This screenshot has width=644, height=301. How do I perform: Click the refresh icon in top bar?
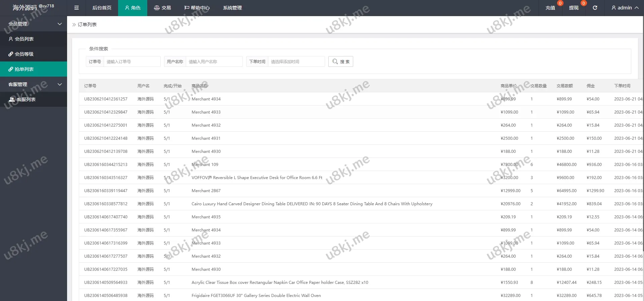[595, 8]
